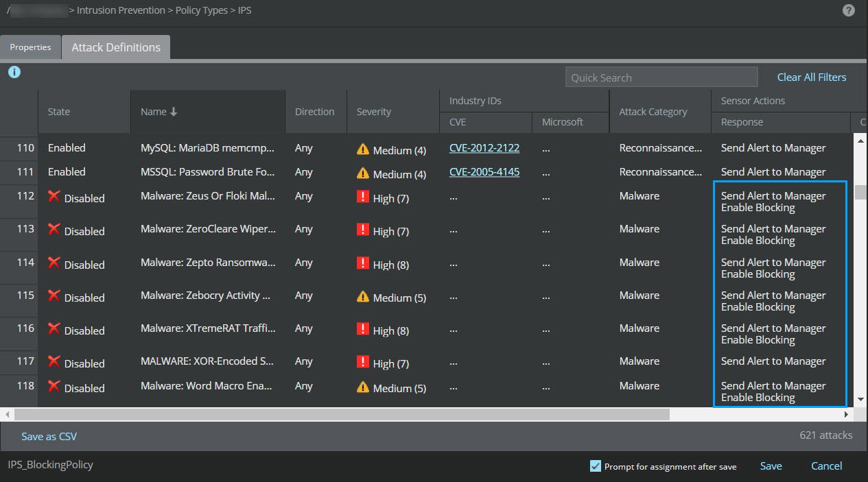Click Clear All Filters

[812, 77]
